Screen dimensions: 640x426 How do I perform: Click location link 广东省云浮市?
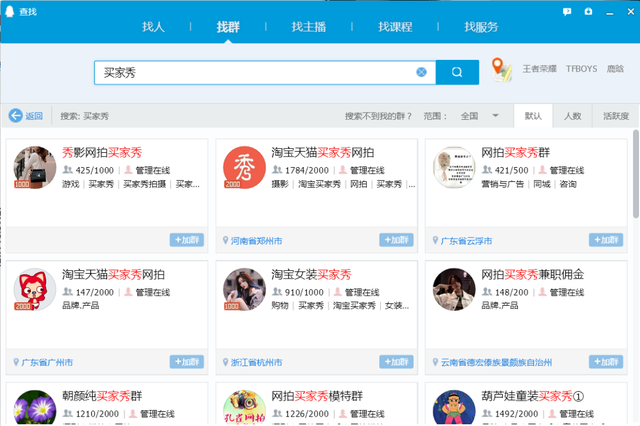click(466, 241)
